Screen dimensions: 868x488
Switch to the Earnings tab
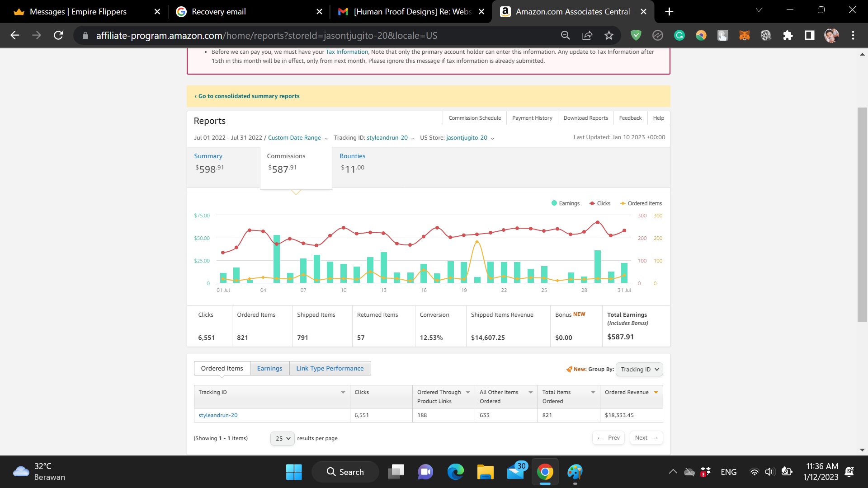click(269, 368)
